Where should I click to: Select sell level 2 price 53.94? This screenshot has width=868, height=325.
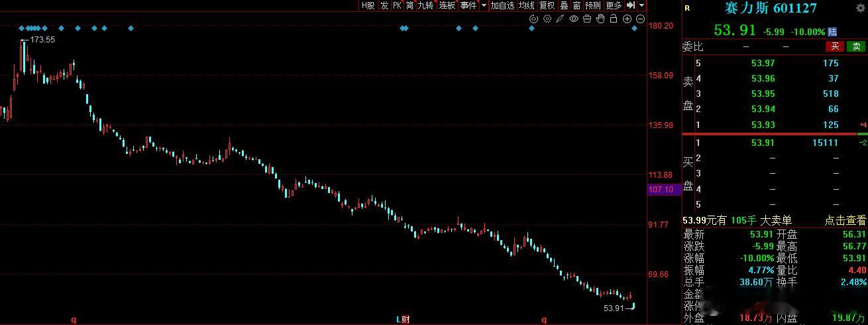pyautogui.click(x=763, y=109)
